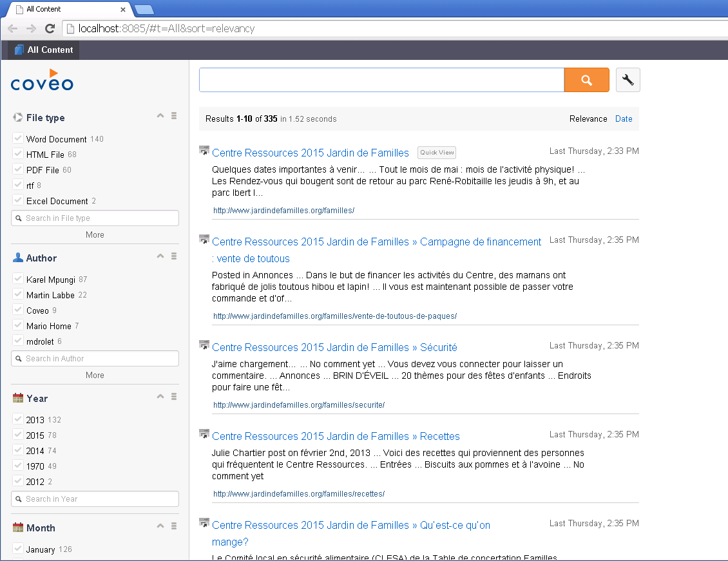Collapse the Year facet
The height and width of the screenshot is (561, 728).
click(x=160, y=396)
